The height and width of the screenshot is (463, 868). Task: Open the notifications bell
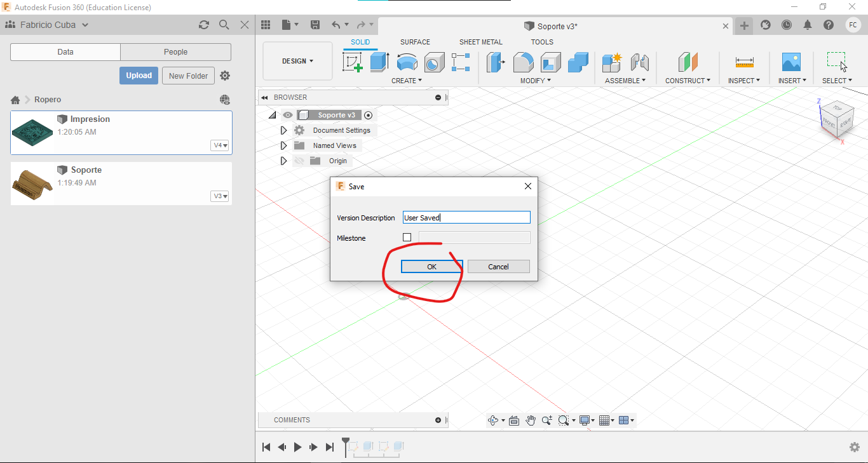[808, 25]
